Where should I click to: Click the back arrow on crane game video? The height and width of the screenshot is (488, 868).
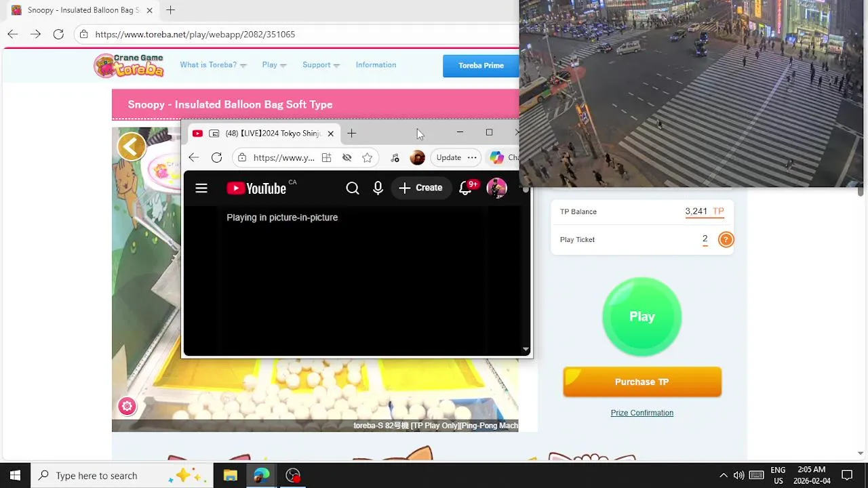(x=132, y=146)
